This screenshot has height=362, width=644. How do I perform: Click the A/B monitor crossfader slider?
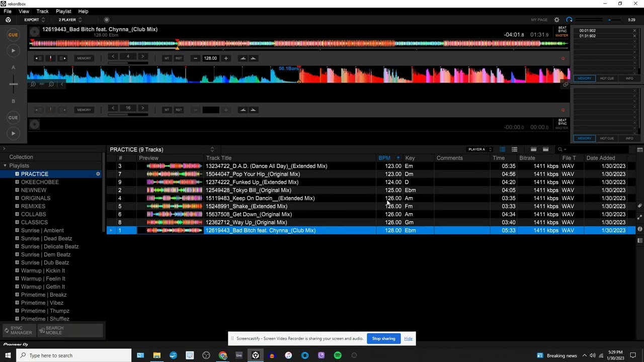click(14, 84)
